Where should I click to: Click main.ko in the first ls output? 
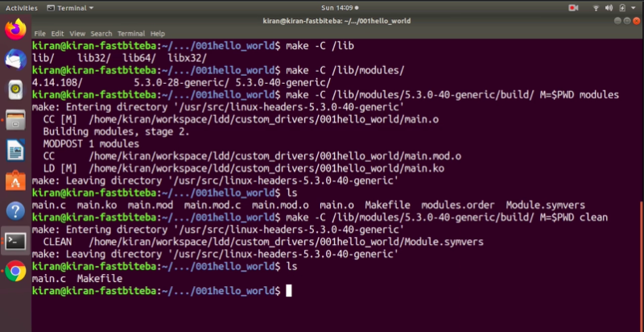[97, 205]
